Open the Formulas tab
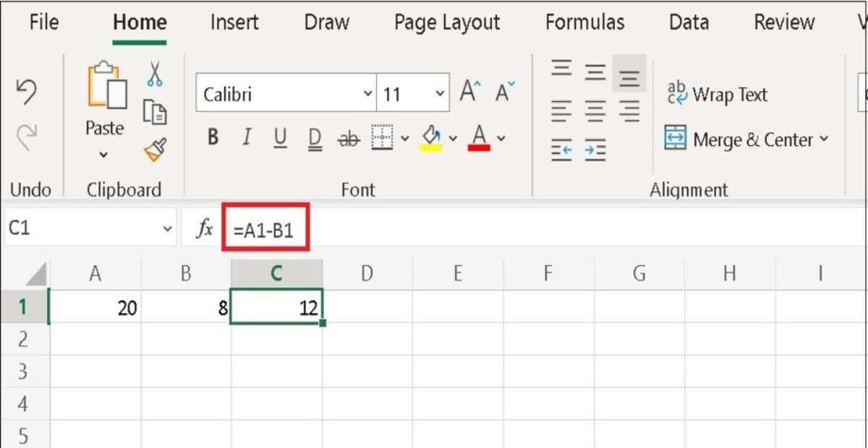This screenshot has height=448, width=868. (584, 22)
